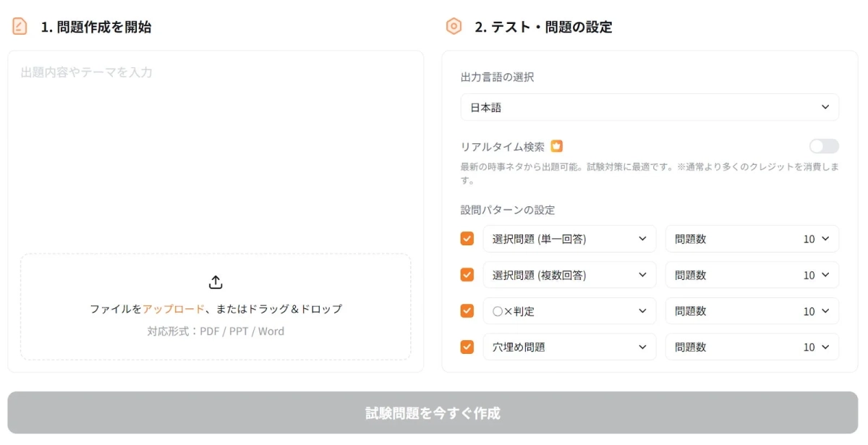868x445 pixels.
Task: Open the question type dropdown for 穴埋め問題
Action: tap(571, 346)
